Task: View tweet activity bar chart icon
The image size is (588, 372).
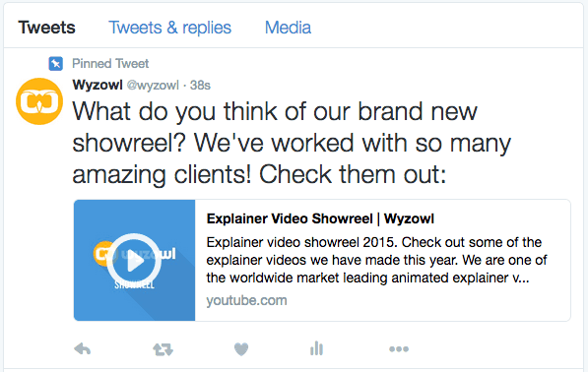Action: point(316,348)
